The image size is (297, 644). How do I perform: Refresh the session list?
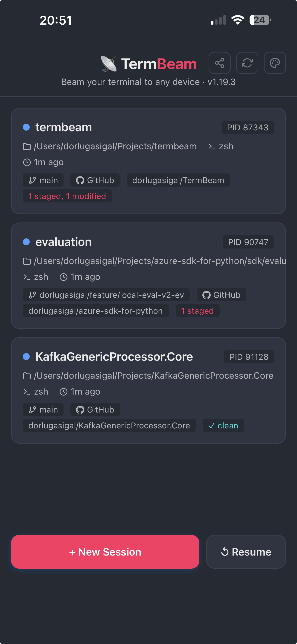click(x=247, y=63)
